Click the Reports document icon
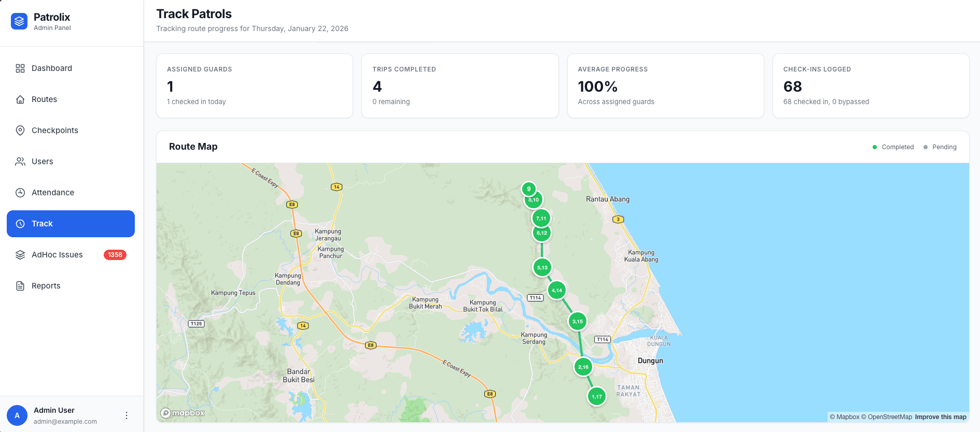 (20, 286)
